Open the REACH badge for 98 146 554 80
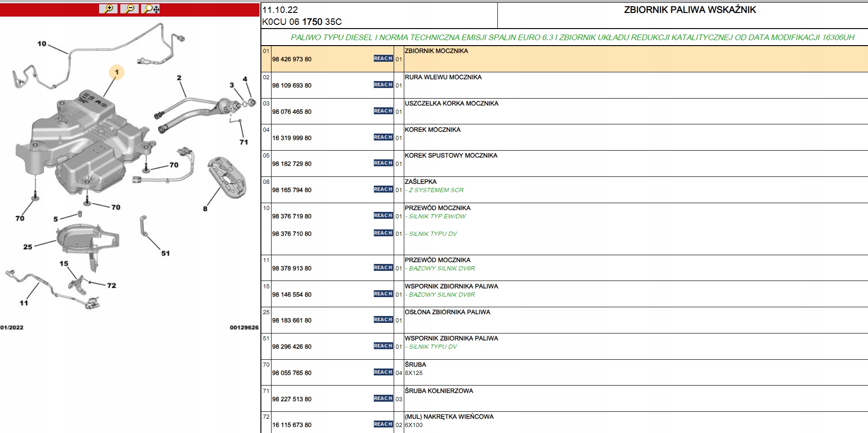This screenshot has height=433, width=868. pyautogui.click(x=383, y=294)
